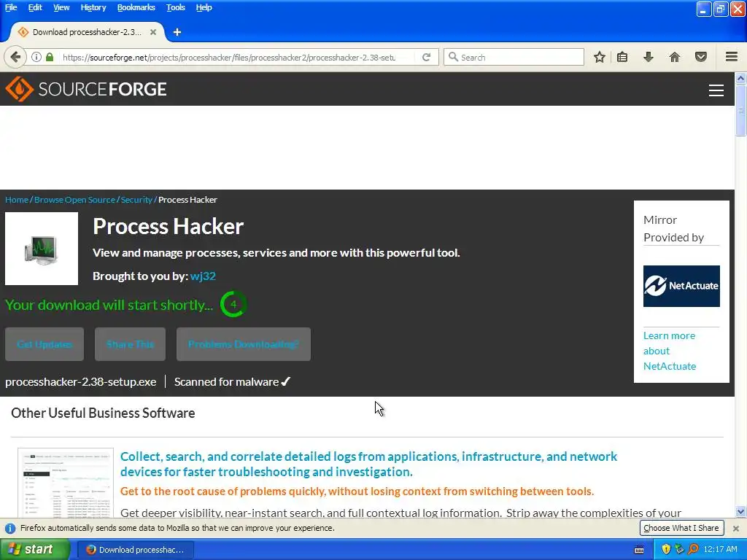Click the orange 'Get to the root cause' text
This screenshot has height=560, width=747.
[x=357, y=491]
